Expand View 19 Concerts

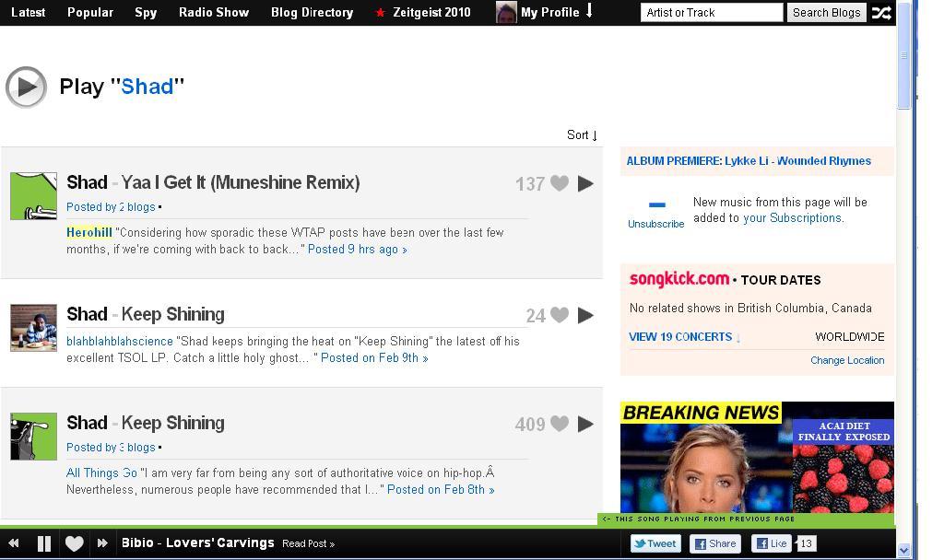684,337
